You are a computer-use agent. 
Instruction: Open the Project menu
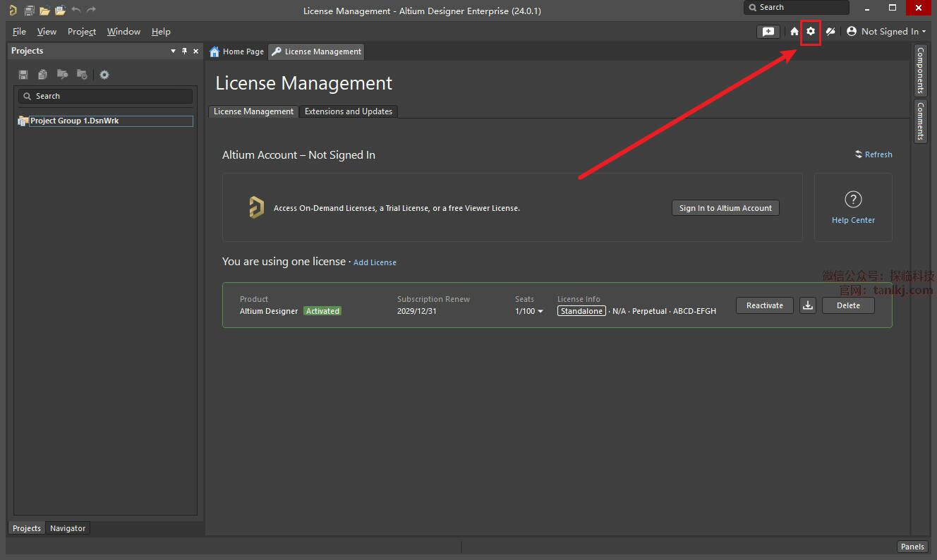[82, 32]
